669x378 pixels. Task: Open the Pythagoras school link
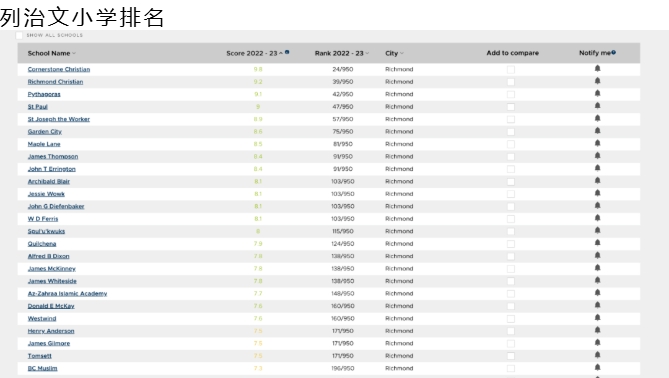pos(44,94)
